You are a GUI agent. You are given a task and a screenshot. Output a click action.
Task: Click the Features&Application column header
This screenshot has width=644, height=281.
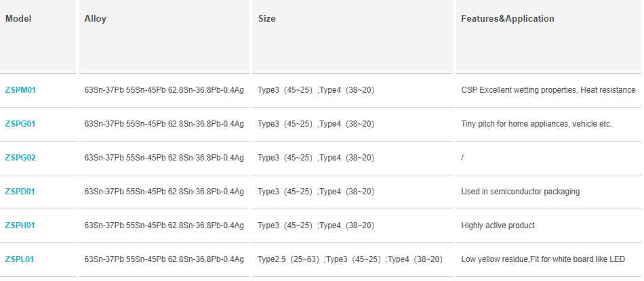pyautogui.click(x=508, y=18)
